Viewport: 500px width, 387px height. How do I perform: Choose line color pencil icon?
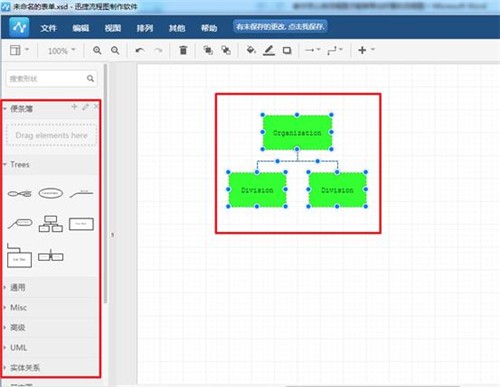tap(269, 50)
